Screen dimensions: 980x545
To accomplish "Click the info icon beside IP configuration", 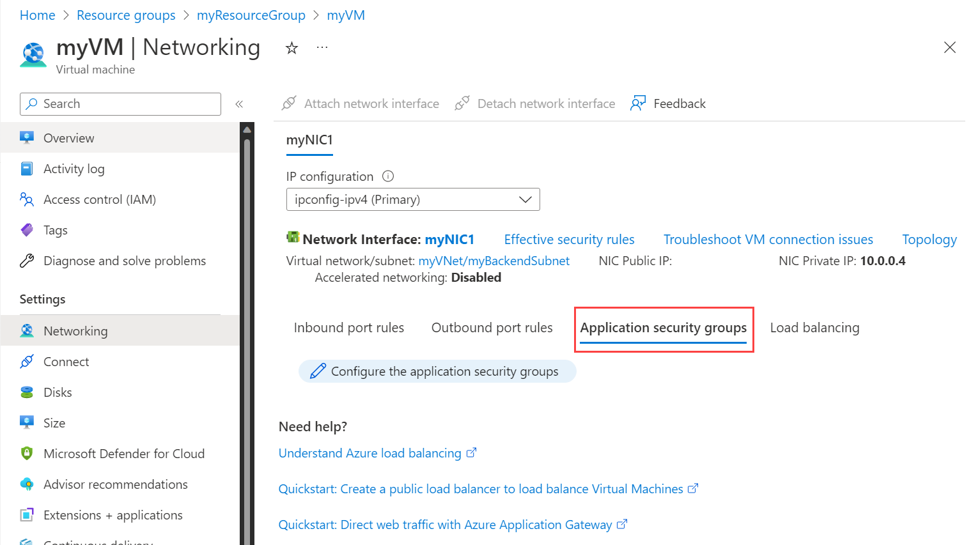I will (x=388, y=176).
